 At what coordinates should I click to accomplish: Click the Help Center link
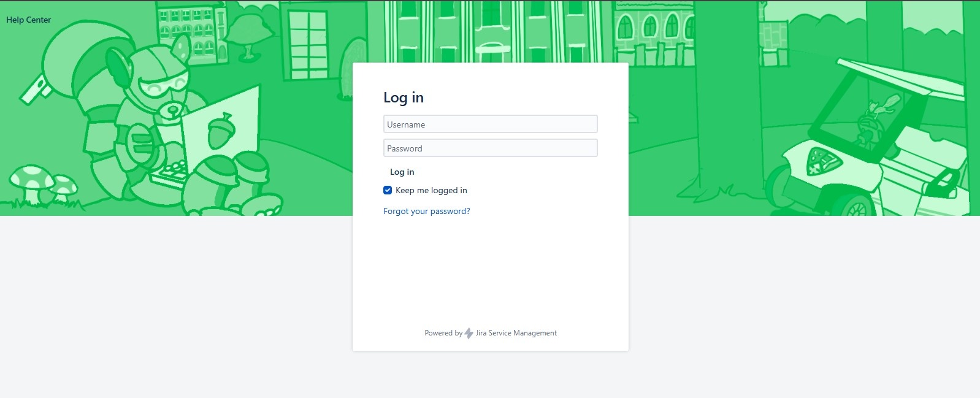(28, 20)
